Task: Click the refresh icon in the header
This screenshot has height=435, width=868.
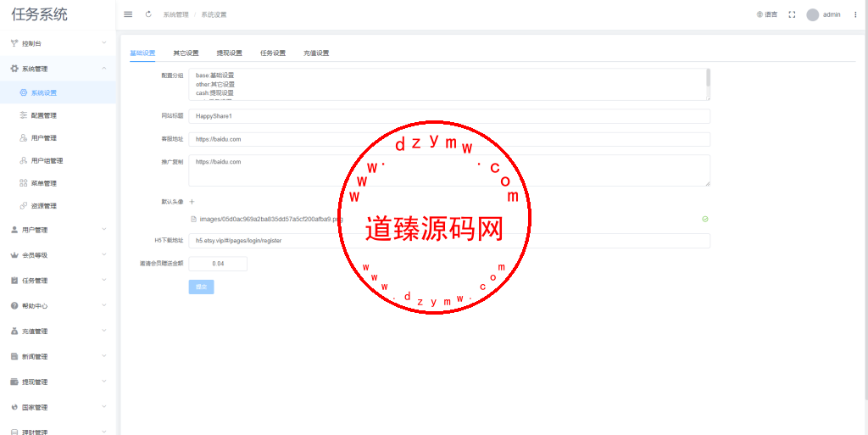Action: 148,14
